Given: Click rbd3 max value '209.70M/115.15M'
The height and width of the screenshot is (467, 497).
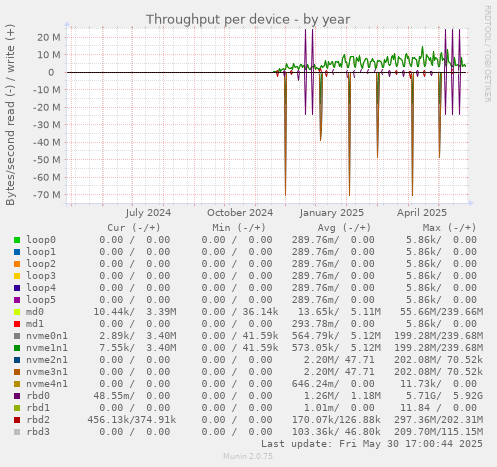Looking at the screenshot, I should tap(439, 432).
